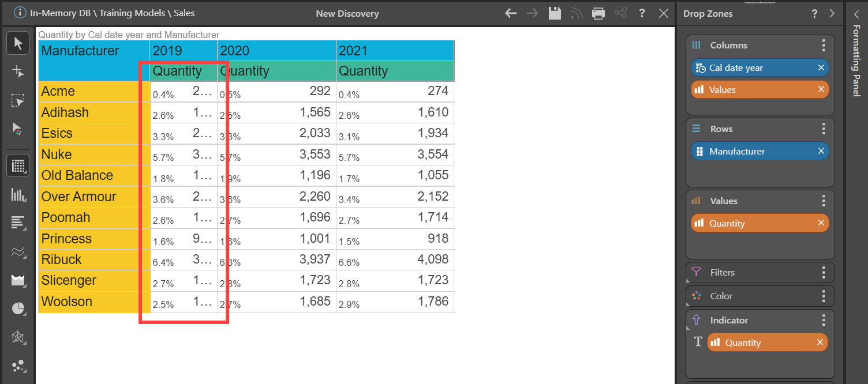Click the back arrow icon
Screen dimensions: 868x384
(x=511, y=13)
